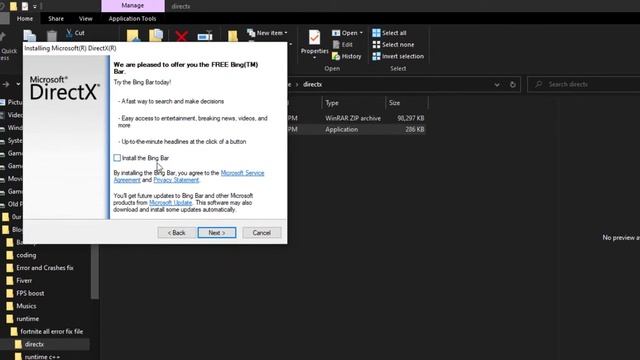Expand the address bar history dropdown

point(497,84)
